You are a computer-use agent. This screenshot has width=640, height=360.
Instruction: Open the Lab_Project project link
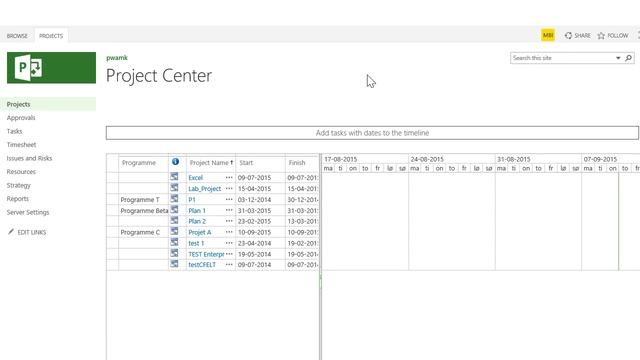coord(204,189)
